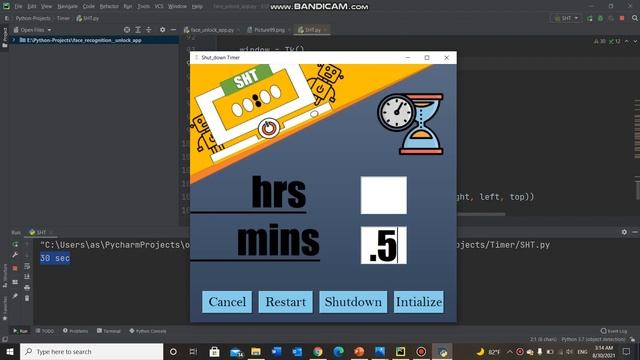The image size is (640, 360).
Task: Click the green Debug bug icon in toolbar
Action: [x=600, y=18]
